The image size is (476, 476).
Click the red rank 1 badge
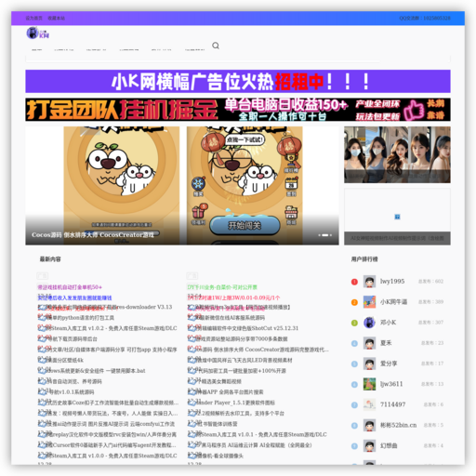[354, 282]
